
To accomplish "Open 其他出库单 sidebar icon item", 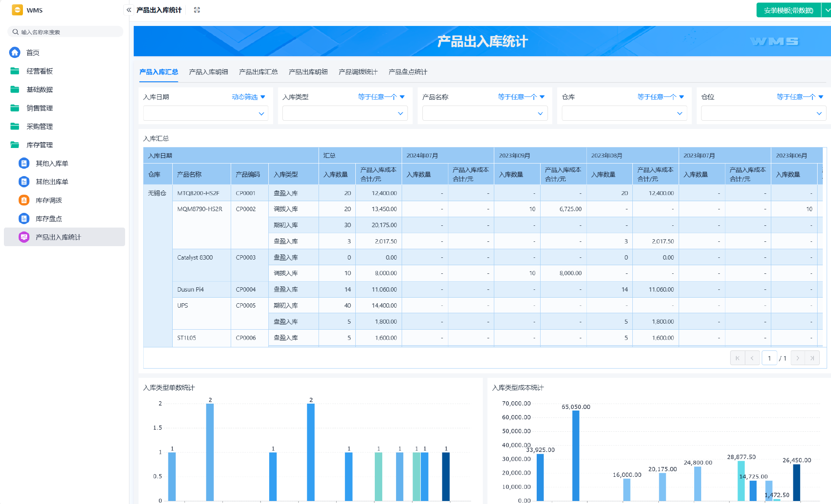I will point(24,182).
